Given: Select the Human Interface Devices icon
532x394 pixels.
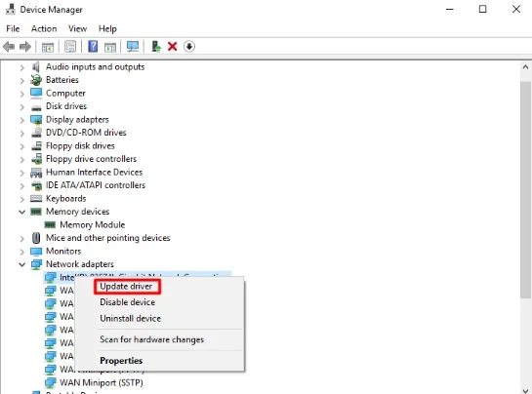Looking at the screenshot, I should [36, 173].
